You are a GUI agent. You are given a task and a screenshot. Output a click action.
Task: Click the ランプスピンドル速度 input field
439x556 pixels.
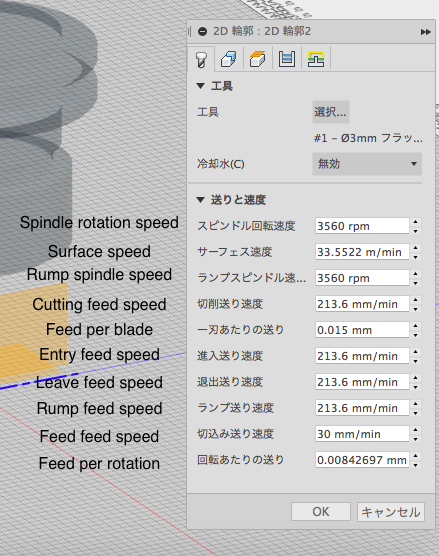pos(362,278)
